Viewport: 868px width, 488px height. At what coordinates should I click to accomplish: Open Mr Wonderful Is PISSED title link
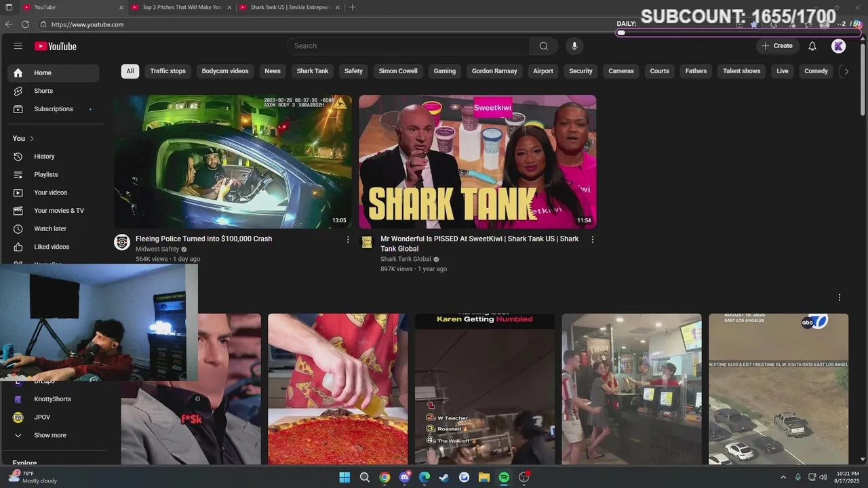[x=479, y=244]
